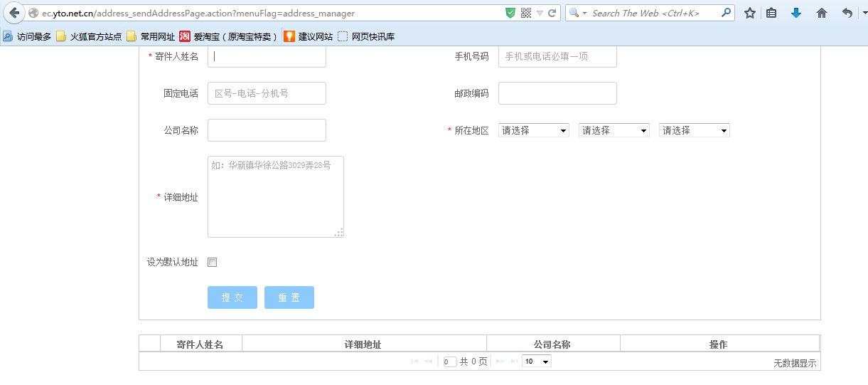Image resolution: width=868 pixels, height=385 pixels.
Task: Click the page number input box
Action: pyautogui.click(x=450, y=362)
